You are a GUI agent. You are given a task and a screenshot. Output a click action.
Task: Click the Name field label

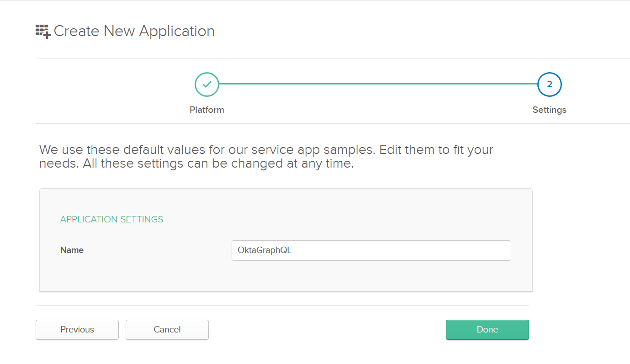coord(72,250)
